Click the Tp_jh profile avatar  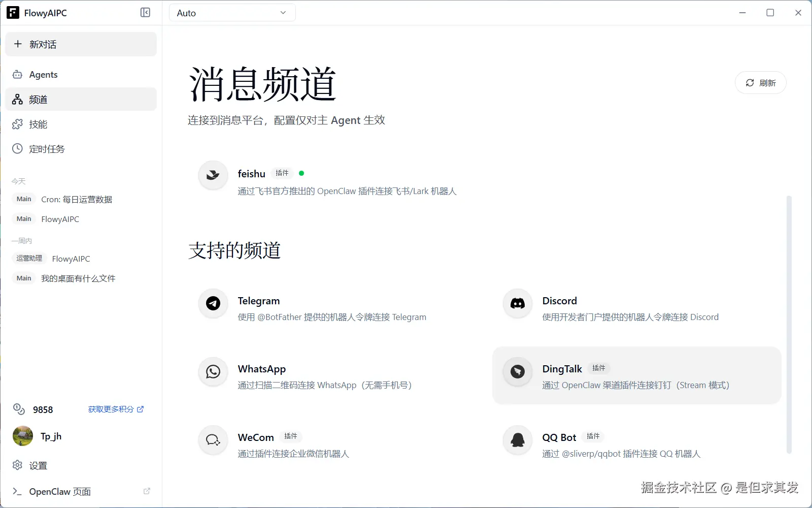click(22, 436)
